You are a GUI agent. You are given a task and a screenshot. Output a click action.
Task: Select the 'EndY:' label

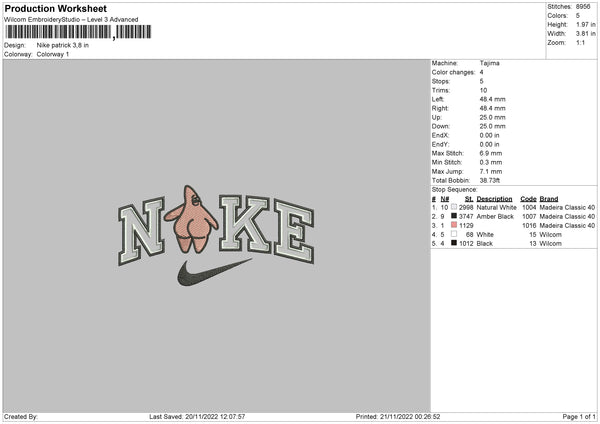[440, 144]
